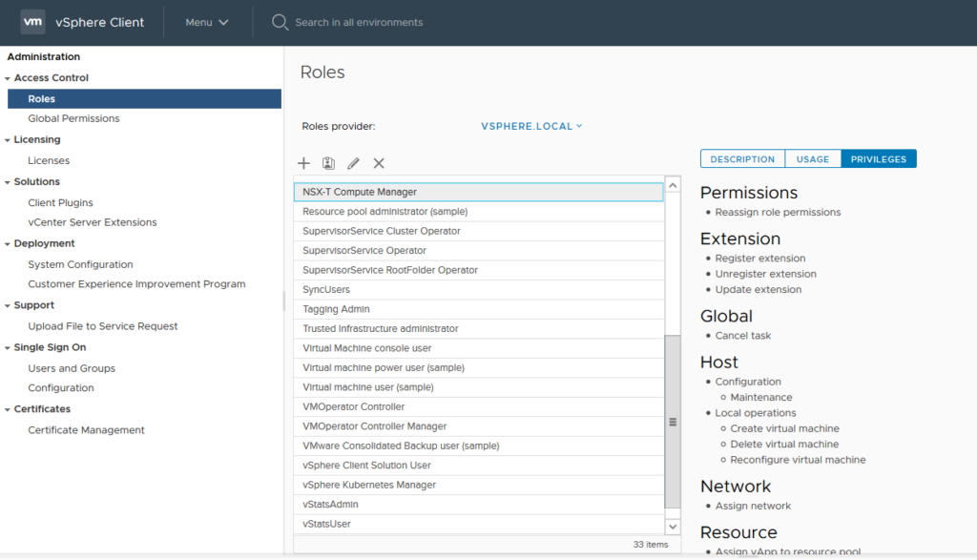This screenshot has height=560, width=977.
Task: Open the VSPHERE.LOCAL roles provider dropdown
Action: pyautogui.click(x=531, y=126)
